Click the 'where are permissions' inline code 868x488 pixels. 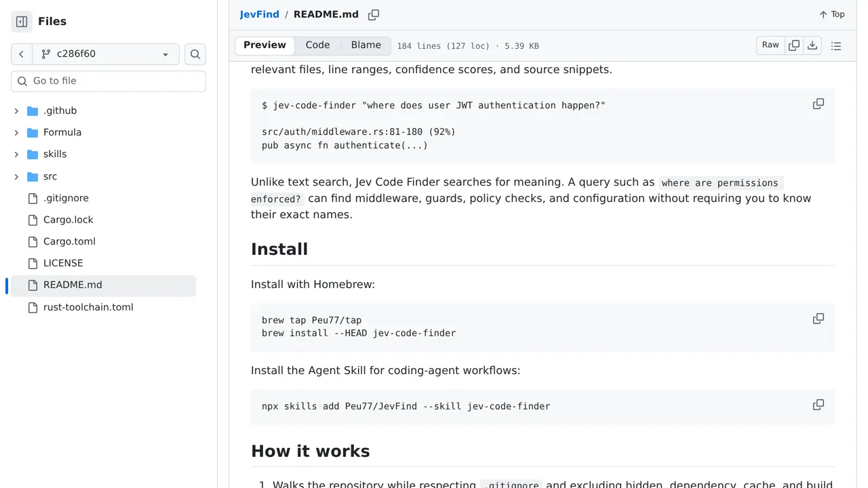719,183
